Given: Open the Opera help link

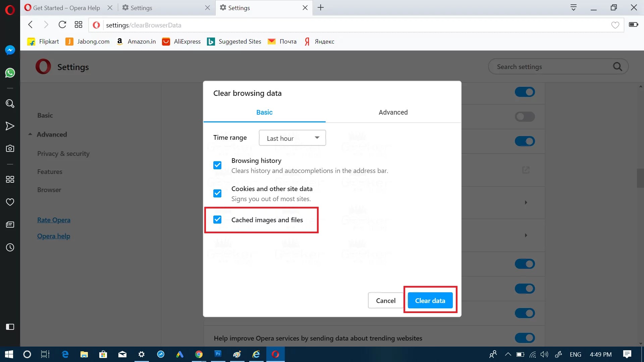Looking at the screenshot, I should click(54, 236).
